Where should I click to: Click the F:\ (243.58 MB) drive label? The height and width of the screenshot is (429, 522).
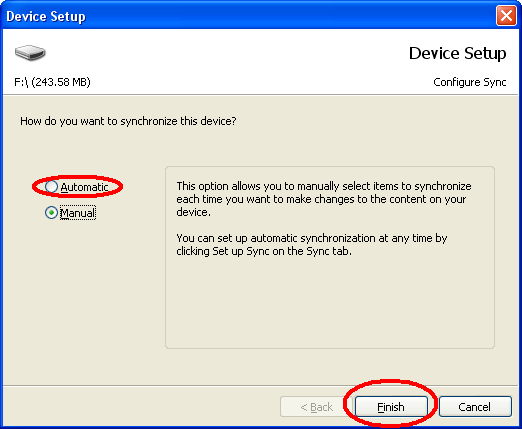(52, 82)
